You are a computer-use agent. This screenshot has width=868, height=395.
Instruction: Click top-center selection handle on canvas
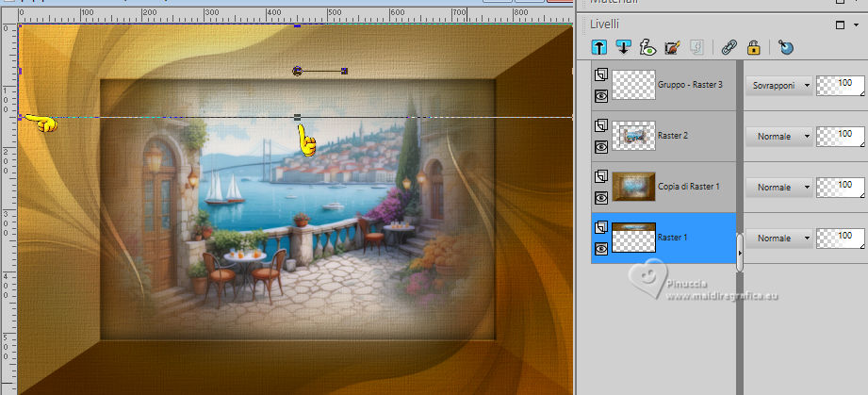coord(297,25)
